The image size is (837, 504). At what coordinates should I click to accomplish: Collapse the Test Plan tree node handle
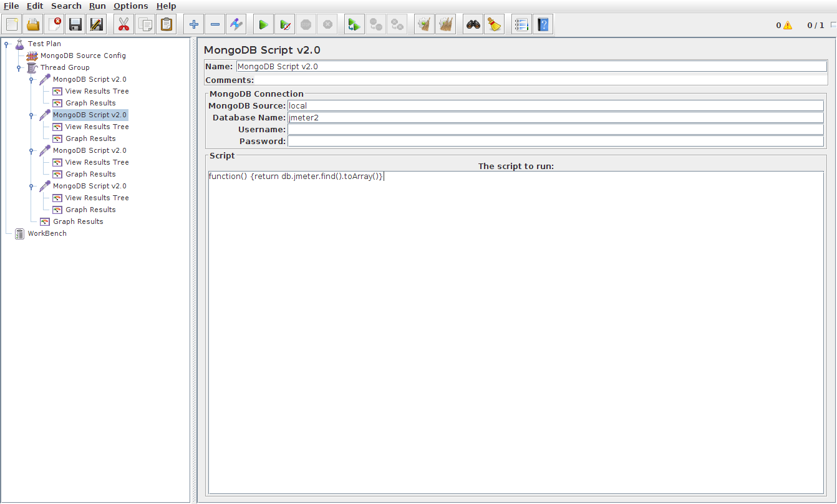[x=6, y=44]
